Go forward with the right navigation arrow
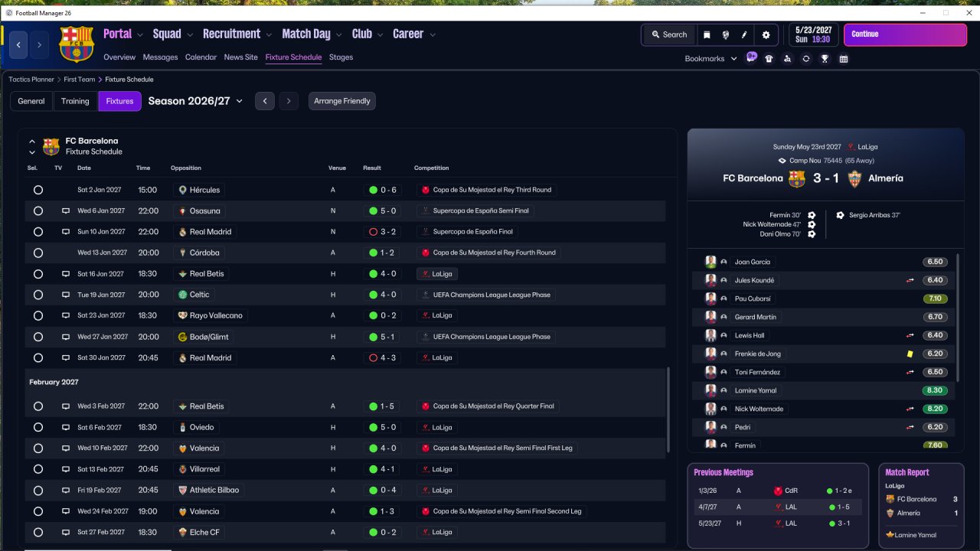 pyautogui.click(x=39, y=45)
